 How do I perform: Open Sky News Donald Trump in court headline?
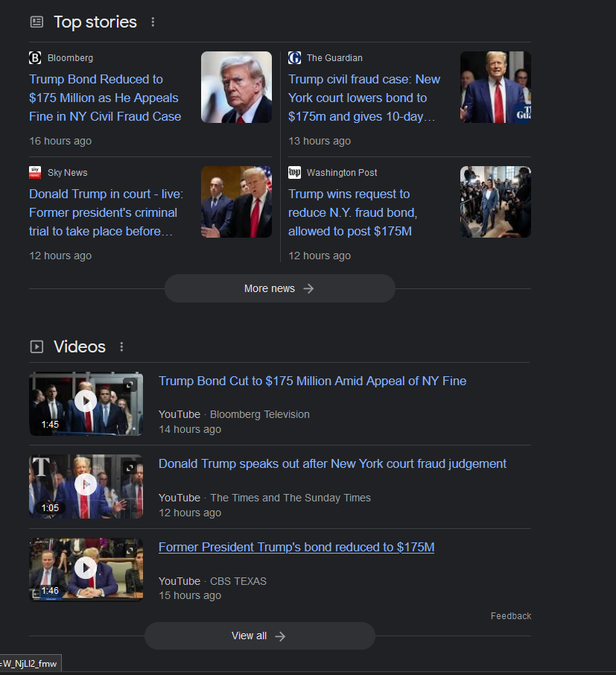pos(106,212)
